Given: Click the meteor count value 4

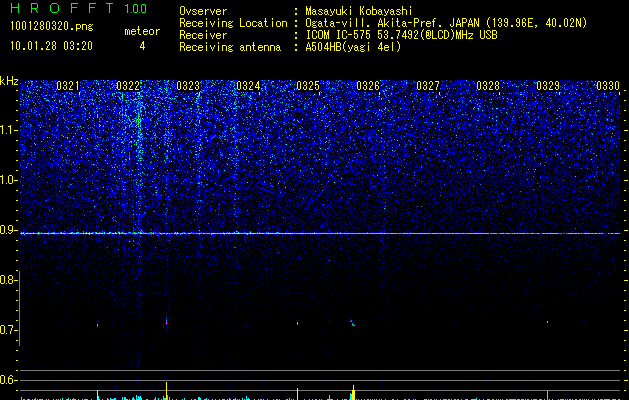Looking at the screenshot, I should 142,46.
